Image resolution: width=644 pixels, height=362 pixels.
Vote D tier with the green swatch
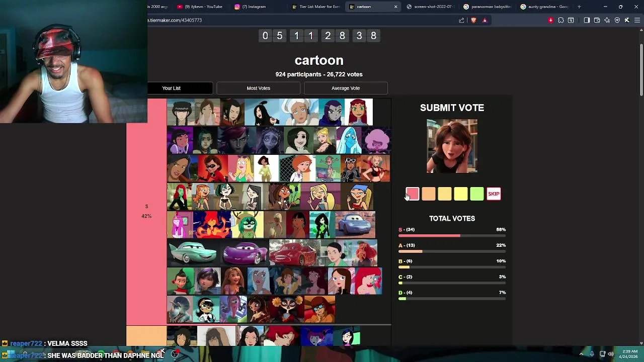tap(476, 194)
